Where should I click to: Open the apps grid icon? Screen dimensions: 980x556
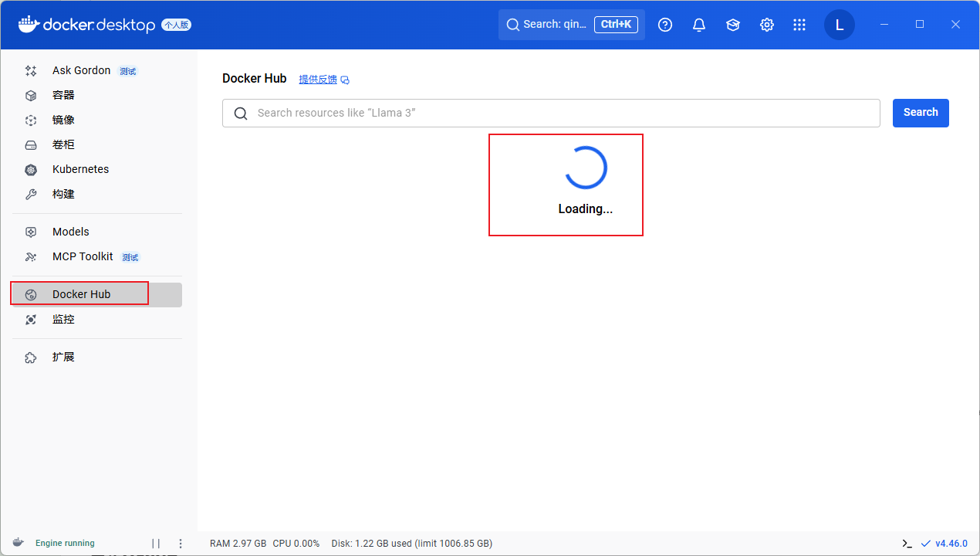coord(799,25)
